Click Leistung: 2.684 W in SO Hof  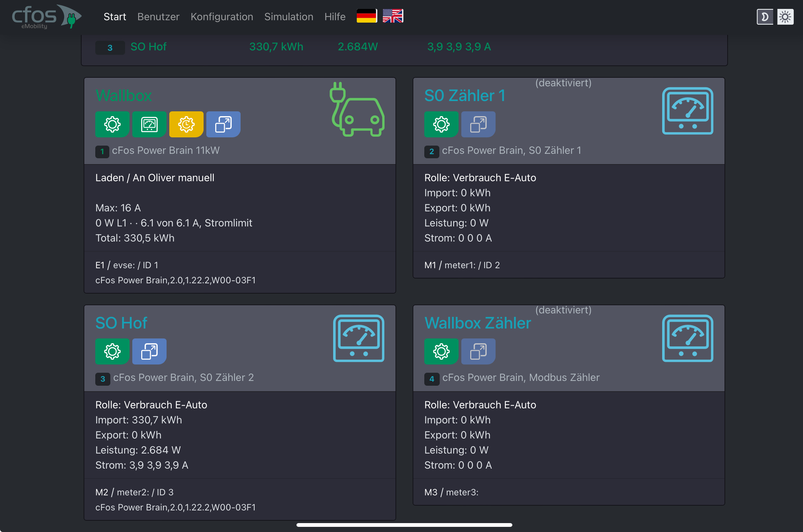pyautogui.click(x=138, y=450)
